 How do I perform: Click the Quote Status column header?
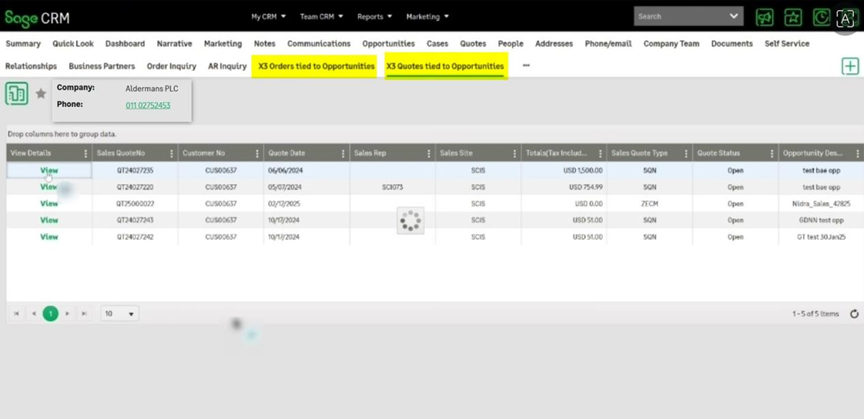click(x=718, y=154)
